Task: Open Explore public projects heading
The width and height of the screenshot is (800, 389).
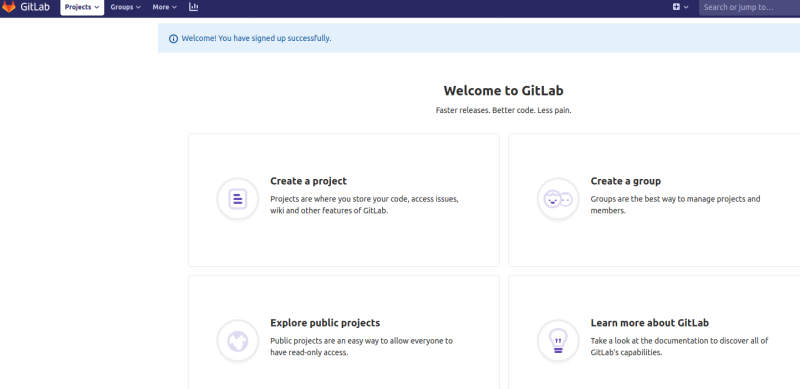Action: [x=325, y=323]
